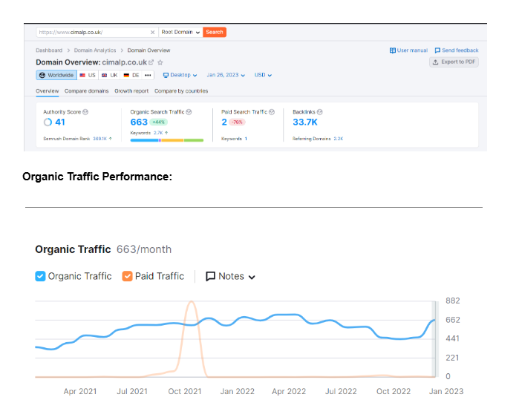Click the Apr 2021 axis label

coord(80,392)
